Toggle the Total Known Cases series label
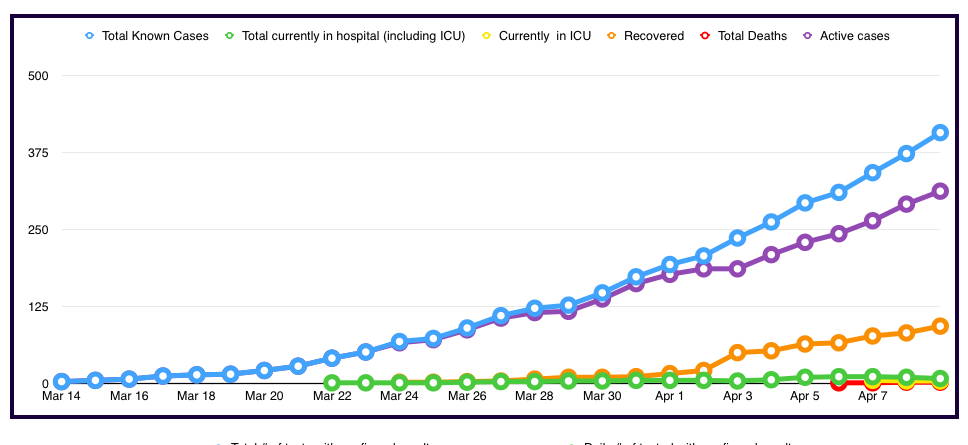968x445 pixels. click(x=155, y=36)
